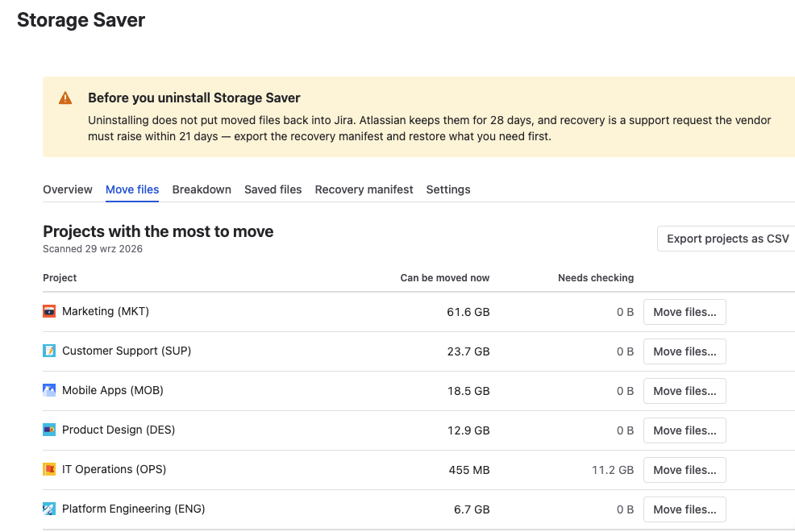Image resolution: width=795 pixels, height=532 pixels.
Task: Click the 455 MB value
Action: (469, 470)
